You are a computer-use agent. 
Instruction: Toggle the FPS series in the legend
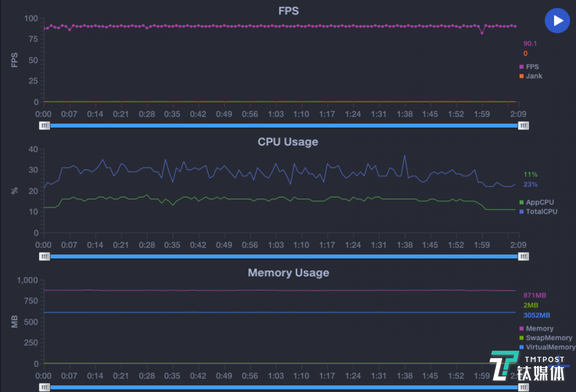pos(532,67)
